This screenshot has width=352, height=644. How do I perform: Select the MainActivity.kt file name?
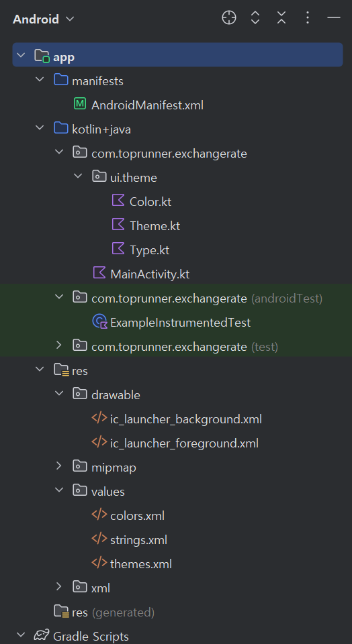[150, 274]
